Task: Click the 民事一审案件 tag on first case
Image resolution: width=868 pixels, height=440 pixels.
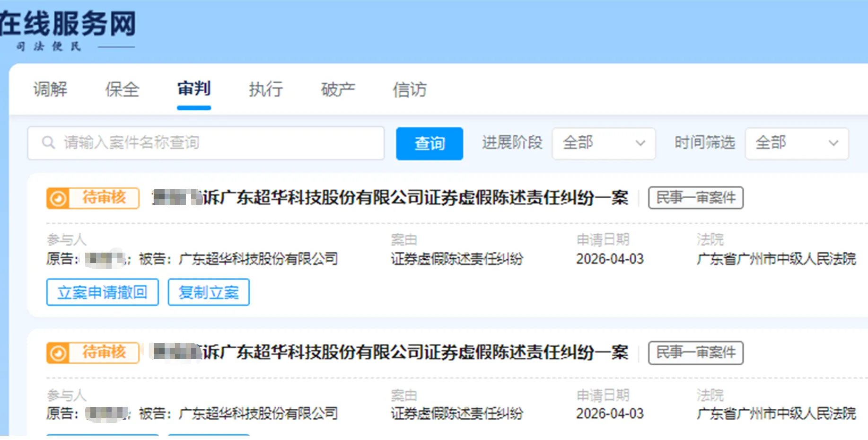Action: [x=695, y=198]
